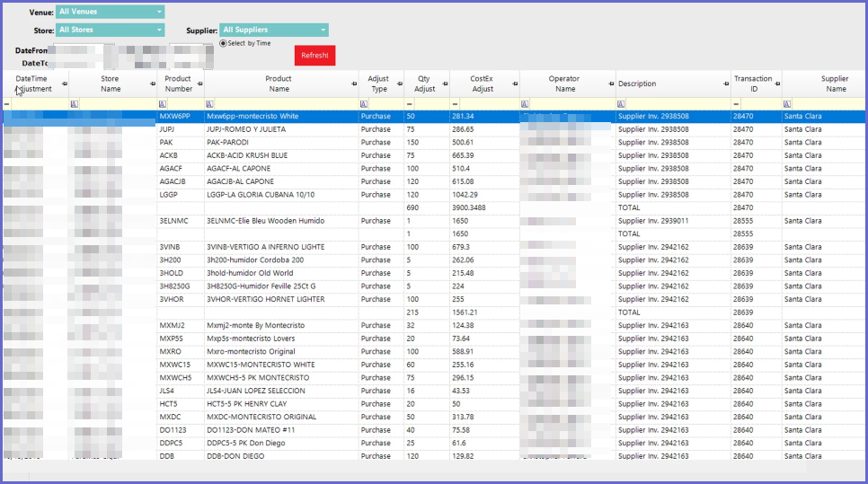
Task: Open filter operator icon for Operator Name
Action: 525,104
